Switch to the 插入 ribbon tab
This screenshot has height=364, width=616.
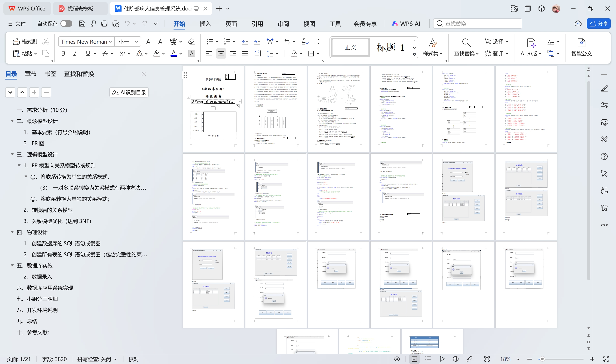click(205, 24)
